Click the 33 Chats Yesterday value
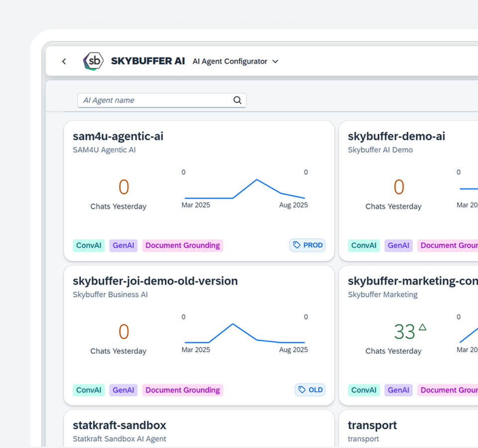 tap(404, 332)
